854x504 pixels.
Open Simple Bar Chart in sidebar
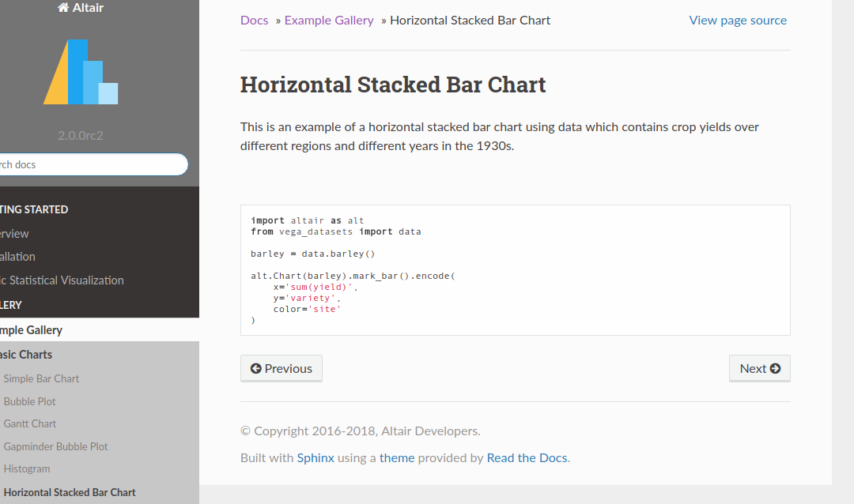coord(41,378)
